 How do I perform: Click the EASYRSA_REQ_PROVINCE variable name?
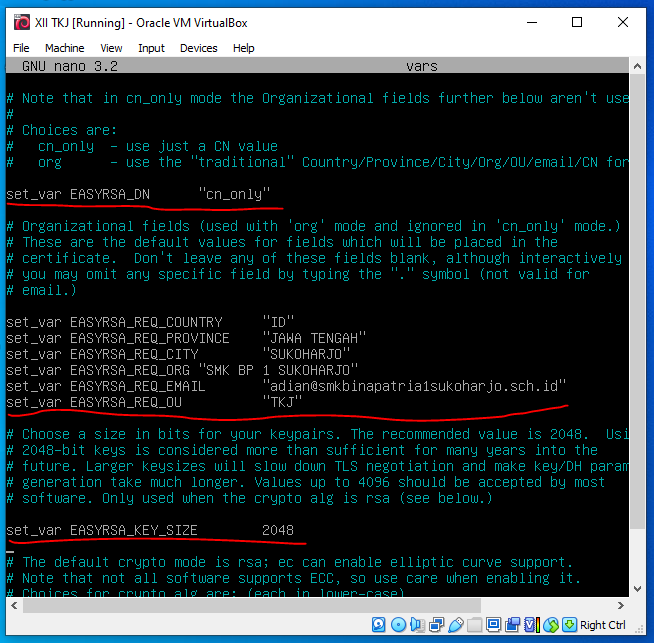(x=150, y=338)
